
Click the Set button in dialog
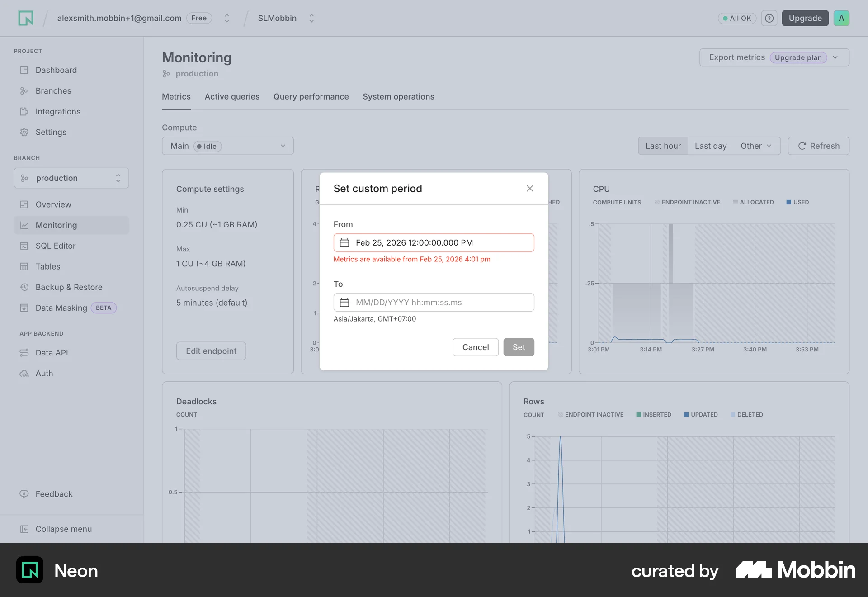click(519, 347)
